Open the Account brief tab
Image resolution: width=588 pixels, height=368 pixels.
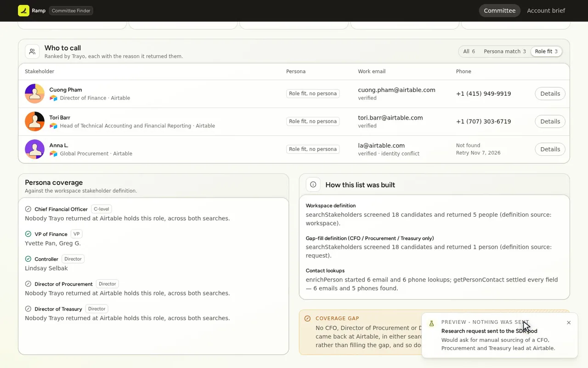pyautogui.click(x=546, y=11)
